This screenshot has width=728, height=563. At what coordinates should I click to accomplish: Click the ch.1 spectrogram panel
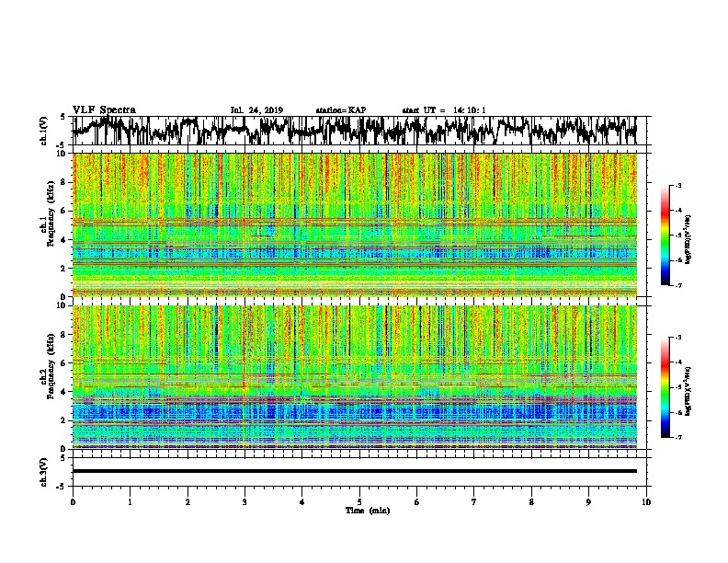click(x=355, y=224)
